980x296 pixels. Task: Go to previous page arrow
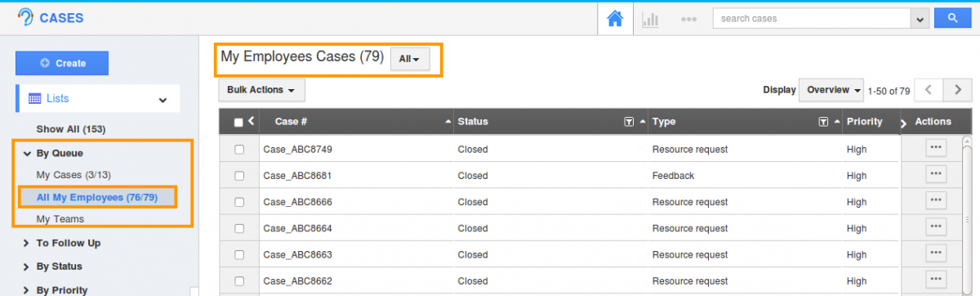click(929, 90)
